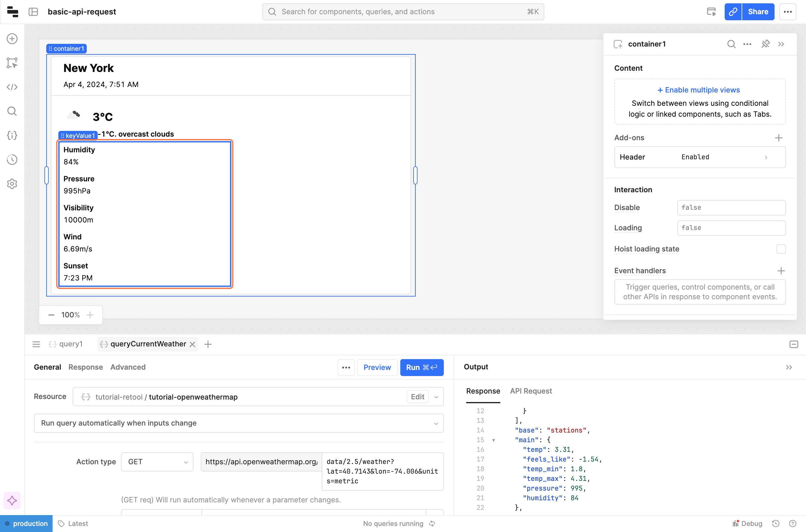Open the Add component panel in left sidebar
The width and height of the screenshot is (806, 532).
[x=12, y=39]
